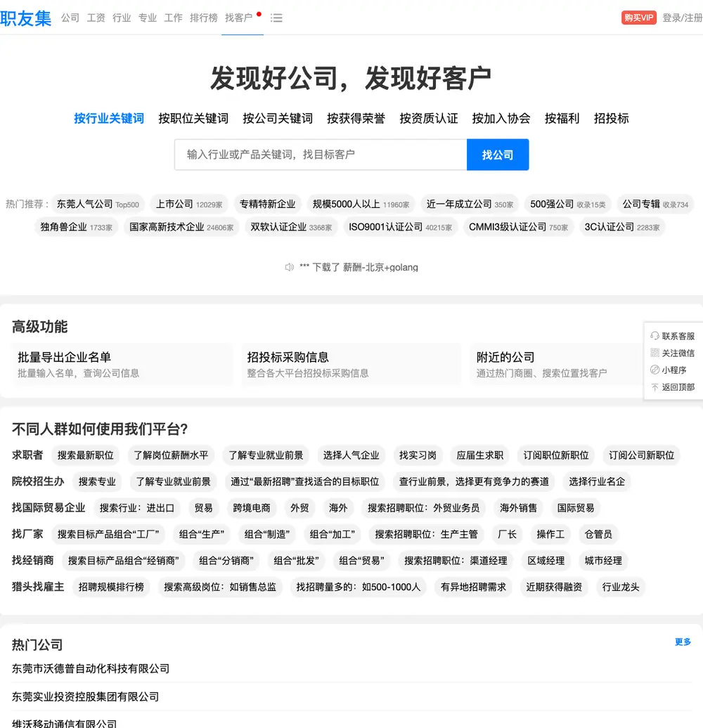Click the ISO9001认证公司 tag
Viewport: 703px width, 728px height.
400,227
